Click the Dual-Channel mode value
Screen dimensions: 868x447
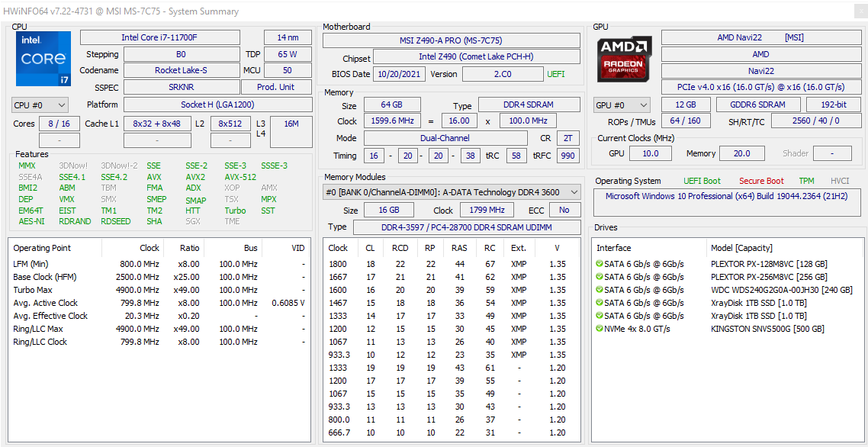(445, 138)
